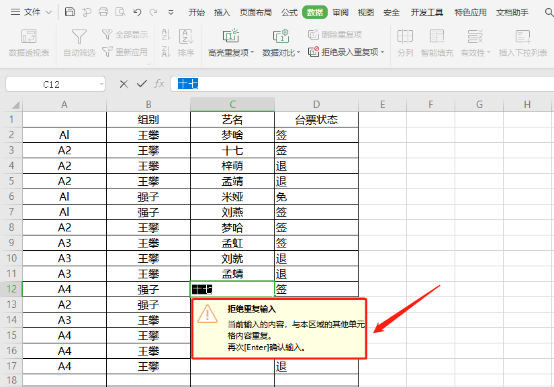Screen dimensions: 554x387
Task: Click the Save icon in quick toolbar
Action: tap(70, 12)
